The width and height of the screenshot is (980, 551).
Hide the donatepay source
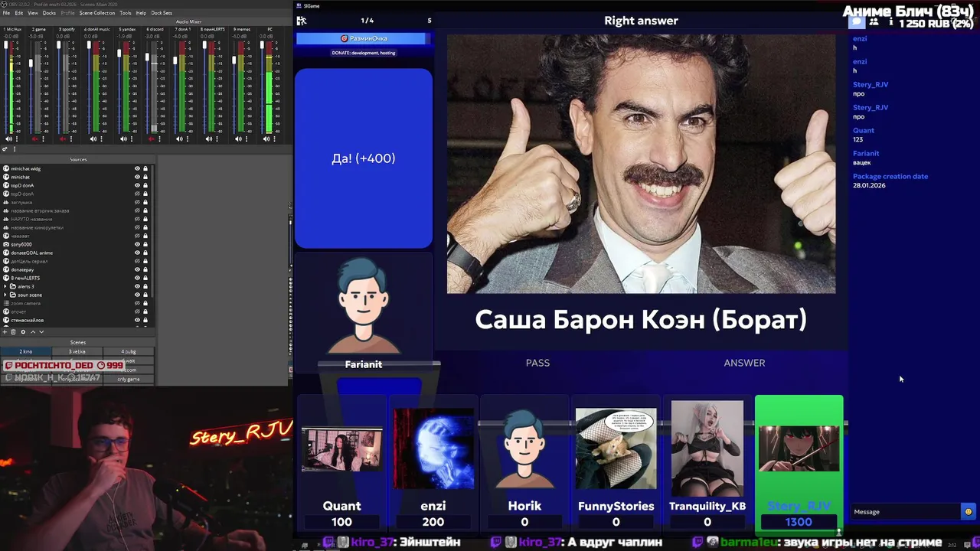[x=138, y=269]
